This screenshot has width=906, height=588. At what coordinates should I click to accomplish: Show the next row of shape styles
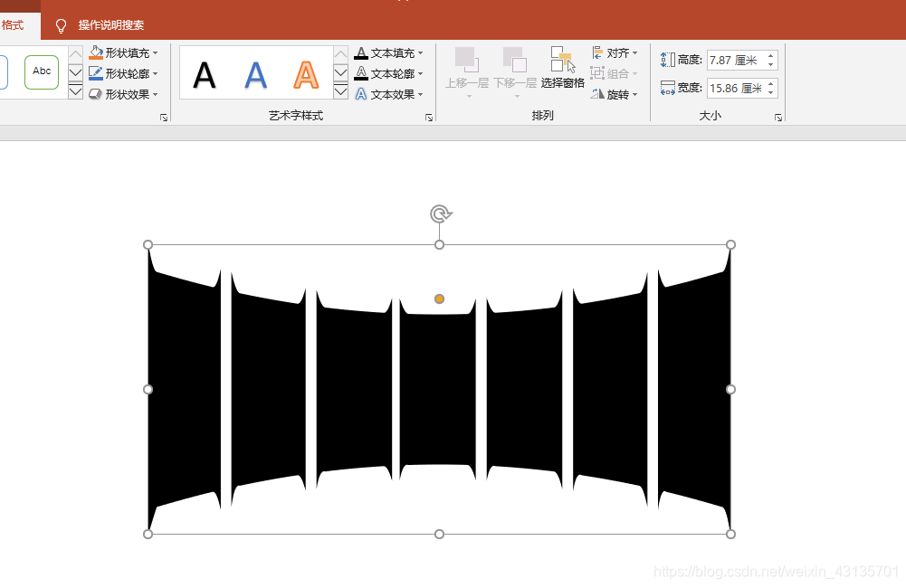pyautogui.click(x=75, y=72)
